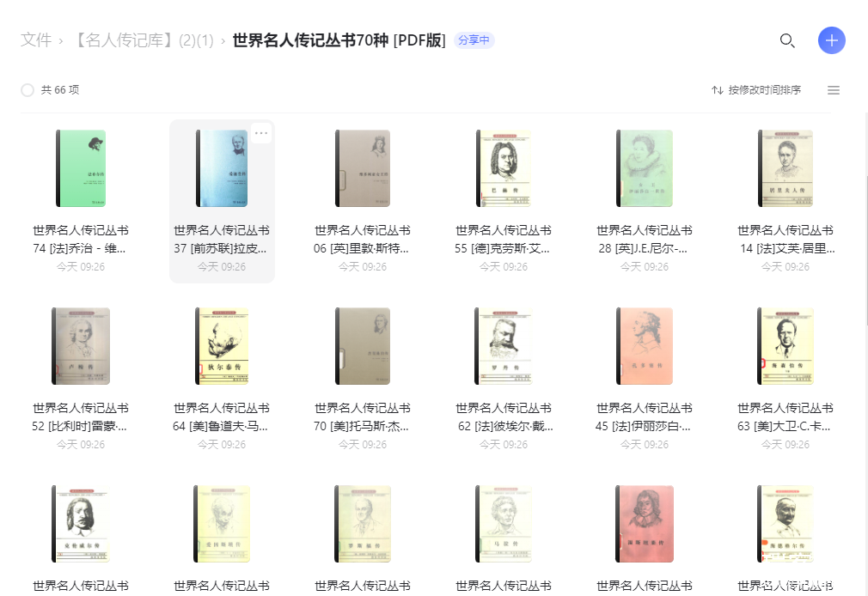Click the blue plus add button
The height and width of the screenshot is (596, 868).
coord(831,40)
